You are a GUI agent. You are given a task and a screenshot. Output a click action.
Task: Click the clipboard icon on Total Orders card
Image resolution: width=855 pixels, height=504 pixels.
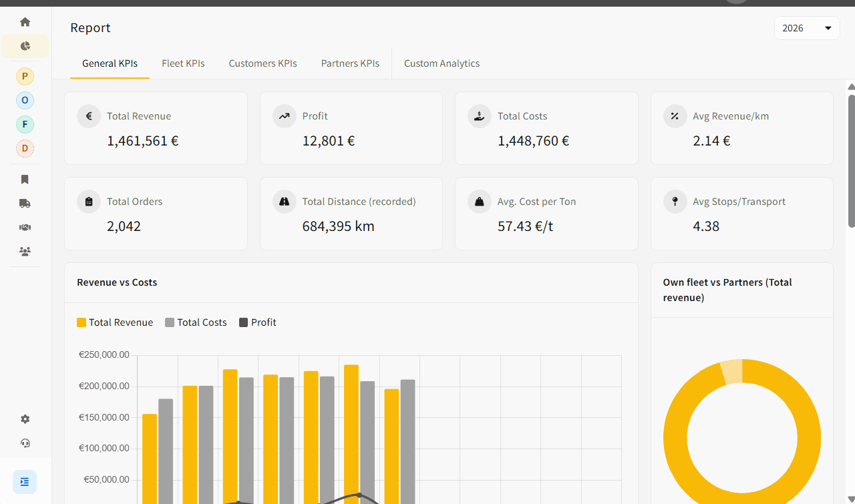tap(89, 202)
